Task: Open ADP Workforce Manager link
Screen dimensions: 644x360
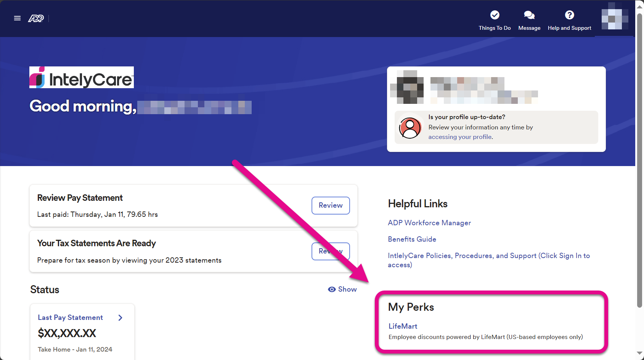Action: click(x=429, y=223)
